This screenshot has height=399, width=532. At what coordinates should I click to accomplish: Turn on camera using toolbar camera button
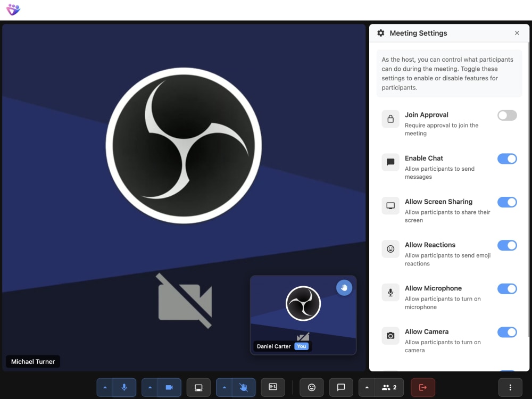click(169, 387)
